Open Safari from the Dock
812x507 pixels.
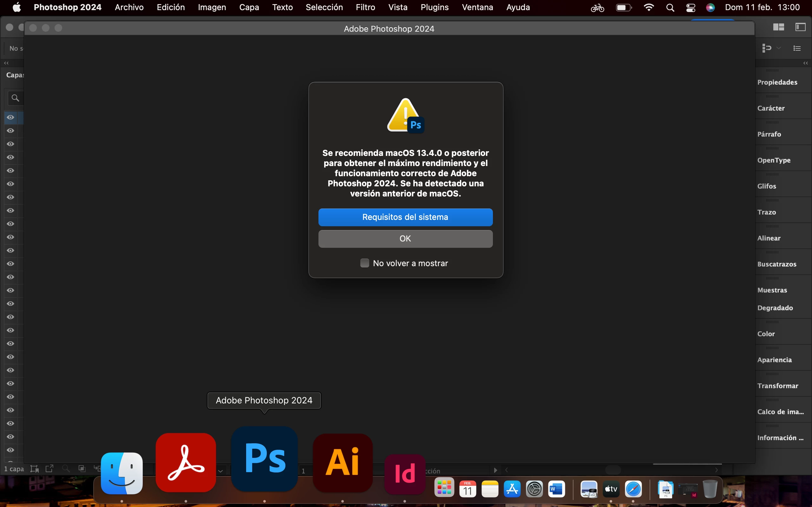[633, 489]
